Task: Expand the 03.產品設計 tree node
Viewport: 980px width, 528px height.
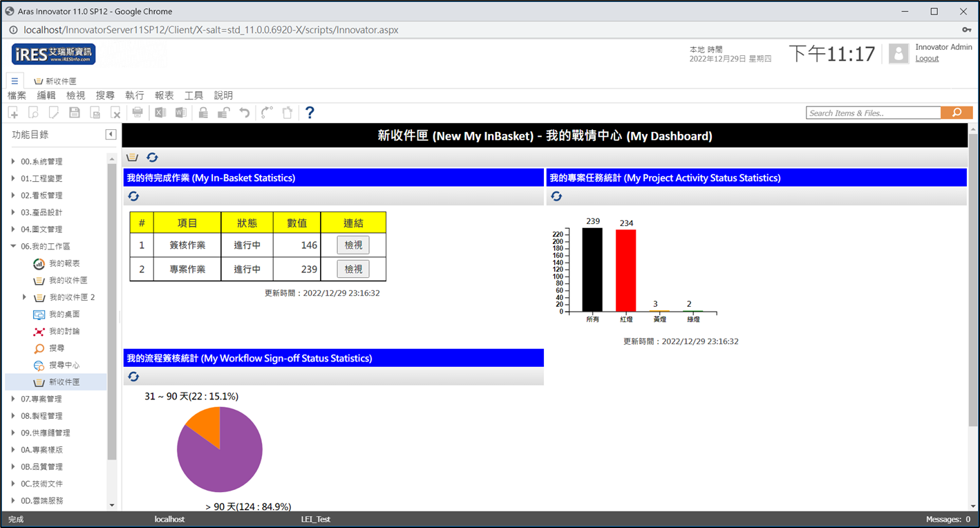Action: (x=13, y=212)
